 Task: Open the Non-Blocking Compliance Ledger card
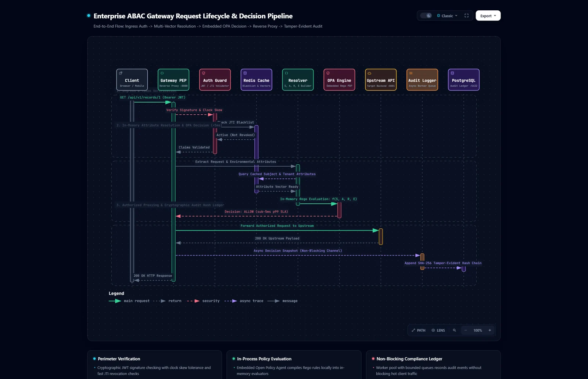(433, 365)
